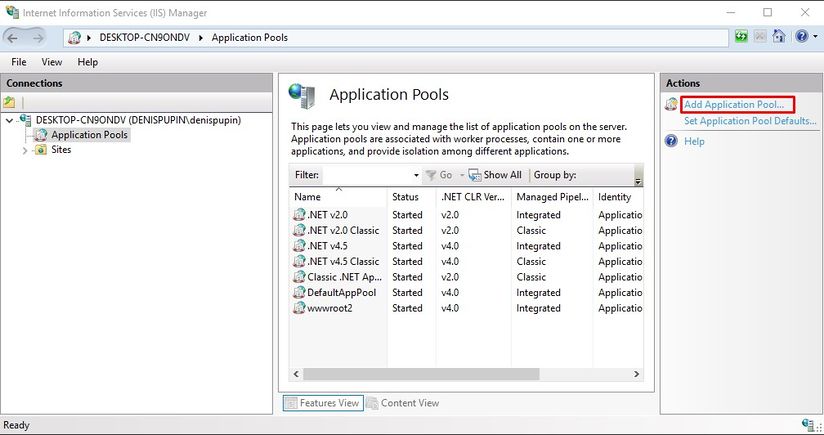The image size is (824, 435).
Task: Click Set Application Pool Defaults link
Action: pos(750,121)
